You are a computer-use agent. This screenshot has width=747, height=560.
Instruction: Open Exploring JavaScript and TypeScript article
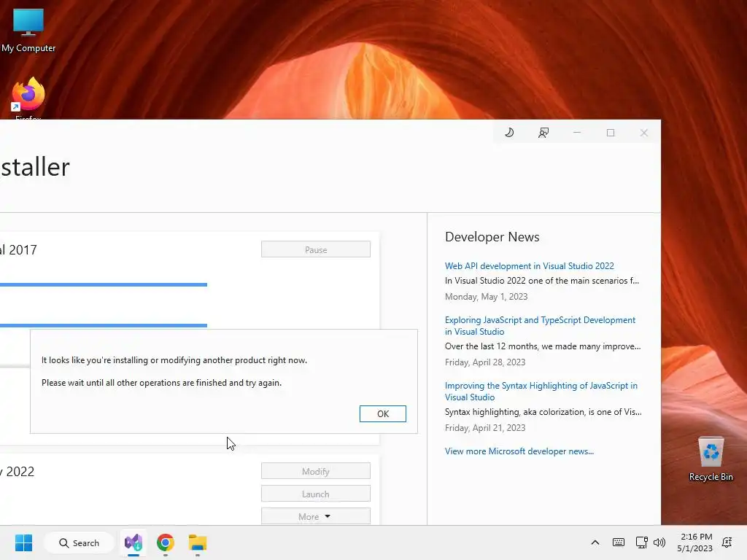pyautogui.click(x=540, y=326)
